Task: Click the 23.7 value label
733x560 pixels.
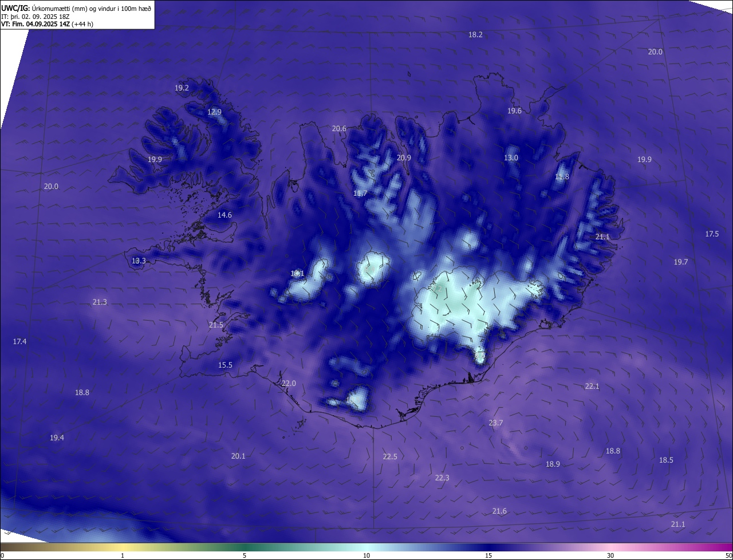Action: pyautogui.click(x=495, y=423)
